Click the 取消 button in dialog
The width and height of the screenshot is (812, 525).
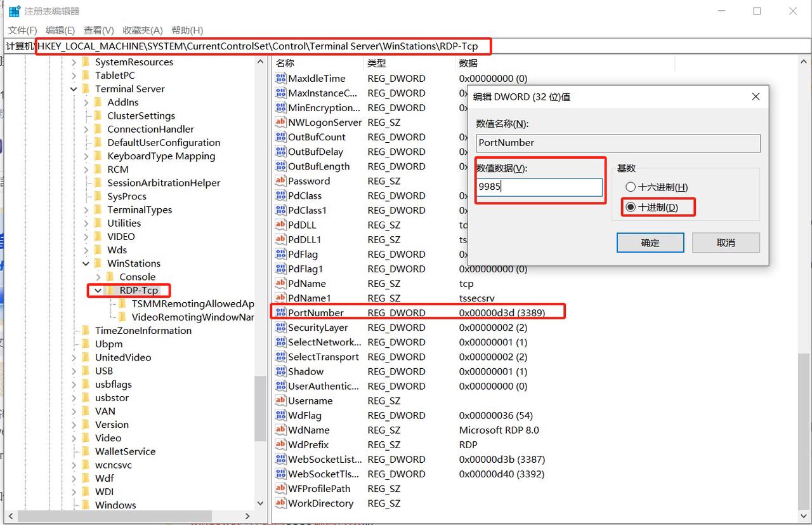click(x=726, y=243)
